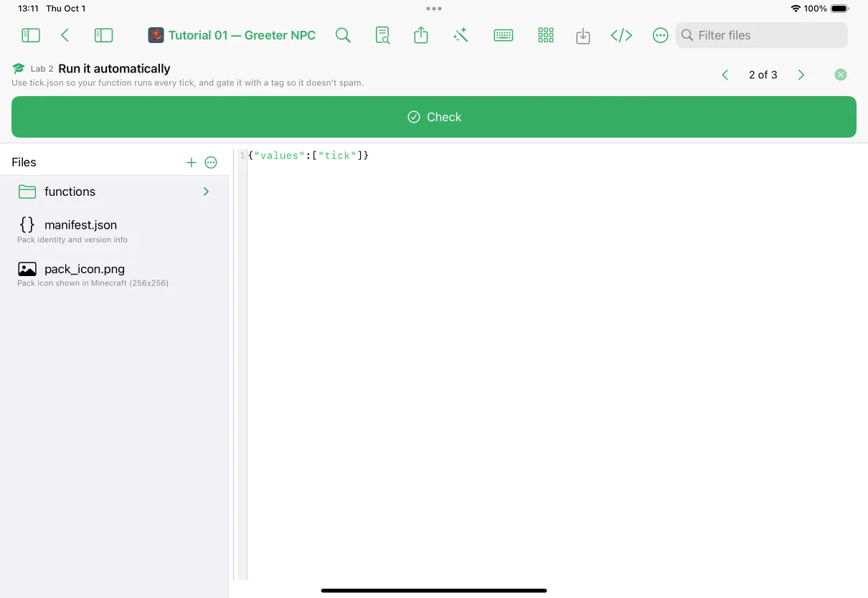Open the grid view icon
This screenshot has height=598, width=868.
(546, 35)
